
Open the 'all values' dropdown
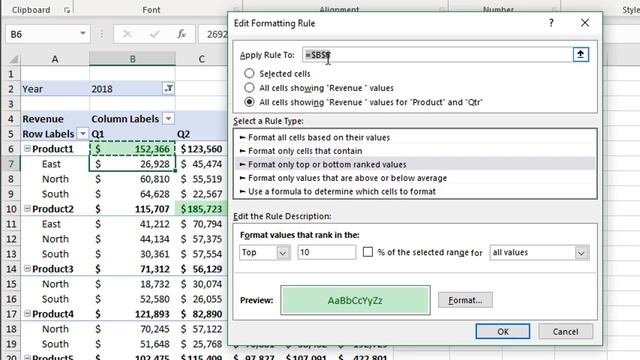pos(581,253)
